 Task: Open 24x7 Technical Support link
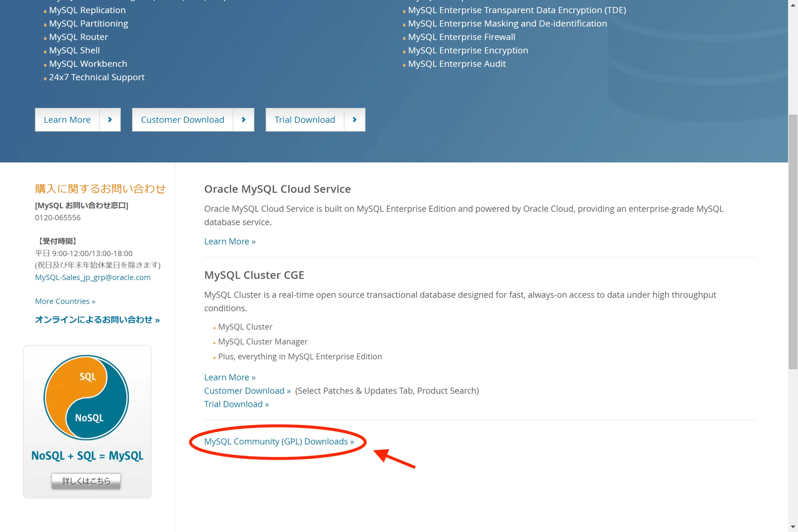pos(97,77)
